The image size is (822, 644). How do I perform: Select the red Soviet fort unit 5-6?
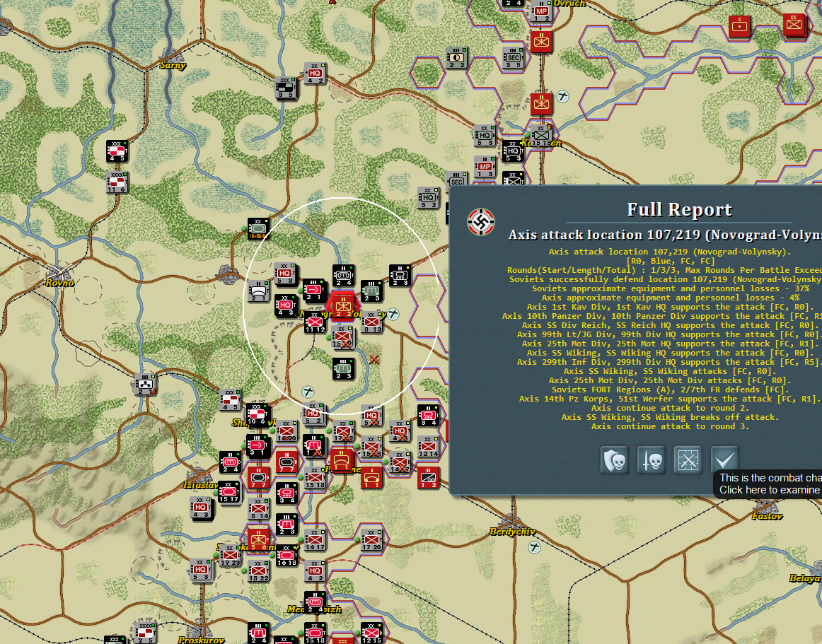(258, 539)
